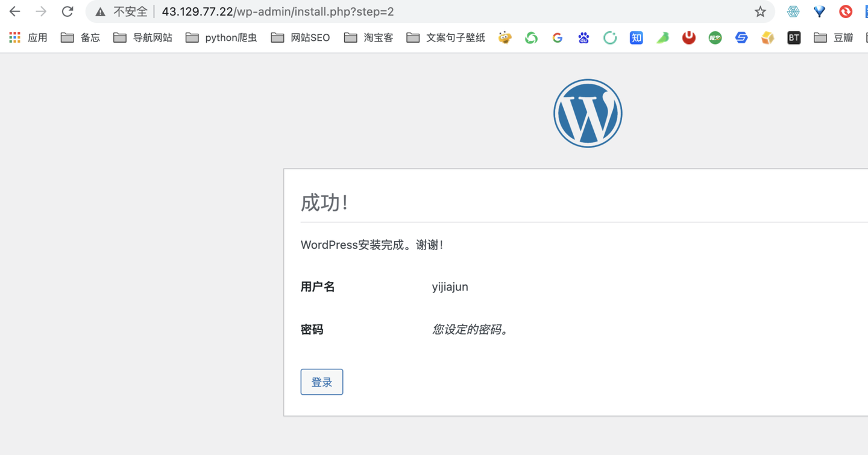Open the black BT bookmark
The height and width of the screenshot is (455, 868).
pyautogui.click(x=794, y=37)
